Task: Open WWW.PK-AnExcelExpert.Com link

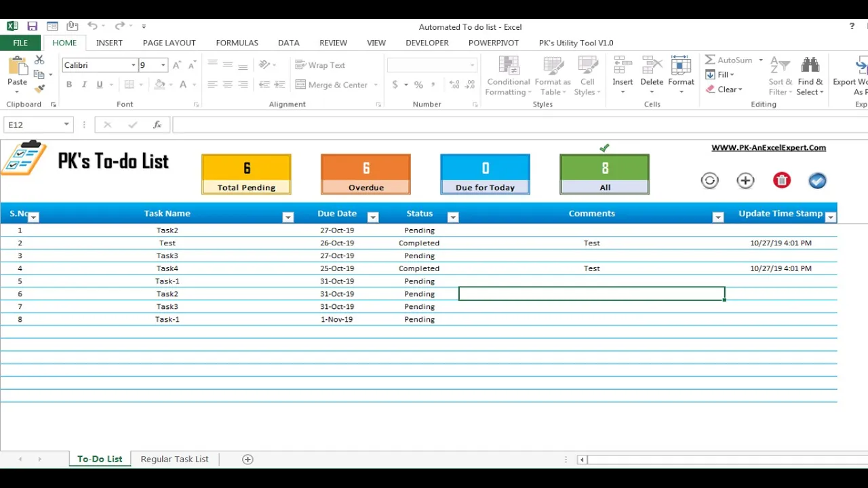Action: [768, 148]
